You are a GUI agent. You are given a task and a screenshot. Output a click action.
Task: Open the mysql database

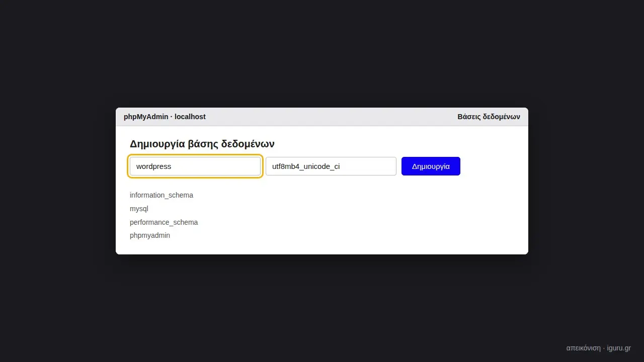pyautogui.click(x=139, y=209)
